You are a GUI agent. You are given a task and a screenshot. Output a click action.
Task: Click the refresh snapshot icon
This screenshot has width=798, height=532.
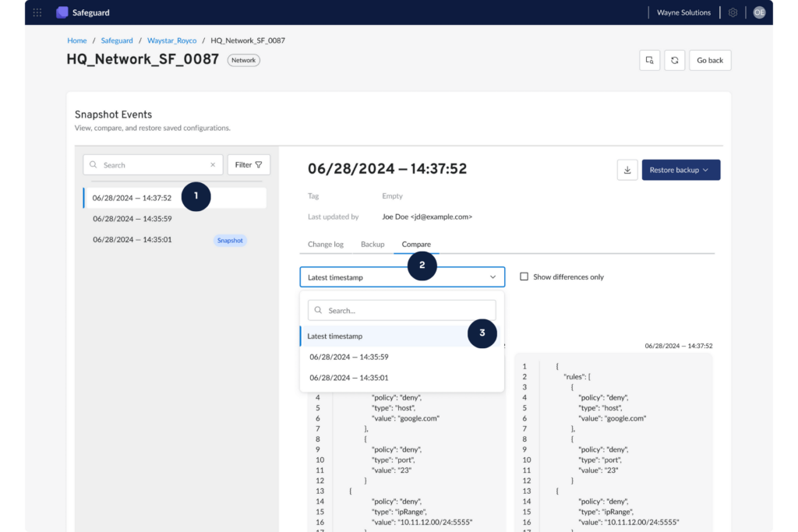click(x=674, y=60)
